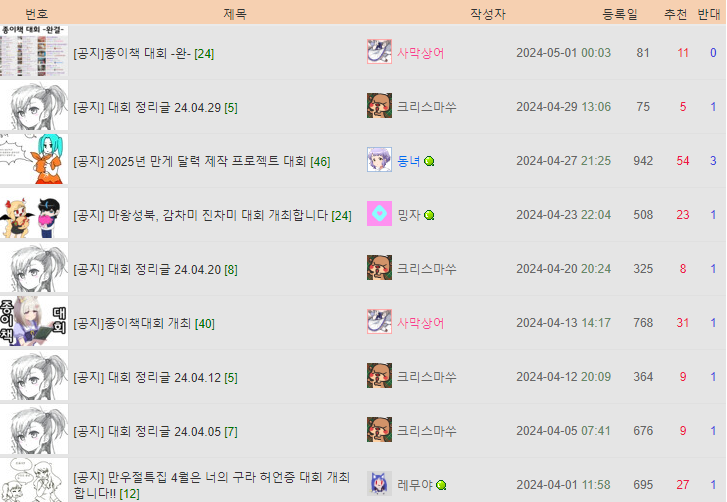
Task: Open the 마왕성북 감차미 대회 thumbnail image
Action: pos(34,214)
